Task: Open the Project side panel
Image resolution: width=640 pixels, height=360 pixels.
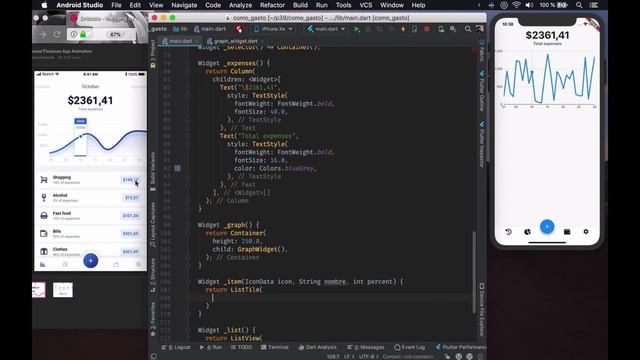Action: pyautogui.click(x=153, y=53)
